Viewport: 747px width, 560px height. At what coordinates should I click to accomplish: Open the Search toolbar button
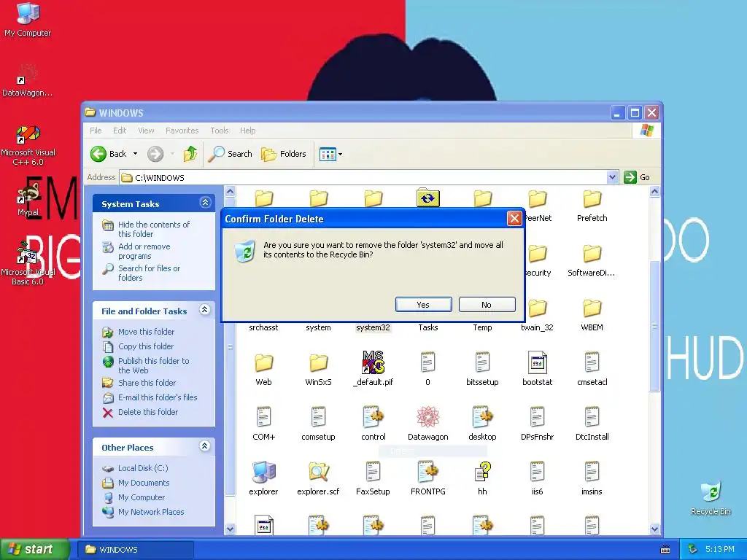[x=231, y=154]
